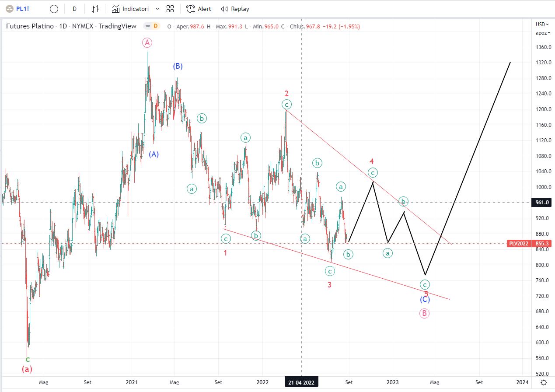Select the blue (B) wave label
Viewport: 555px width, 392px height.
tap(178, 66)
